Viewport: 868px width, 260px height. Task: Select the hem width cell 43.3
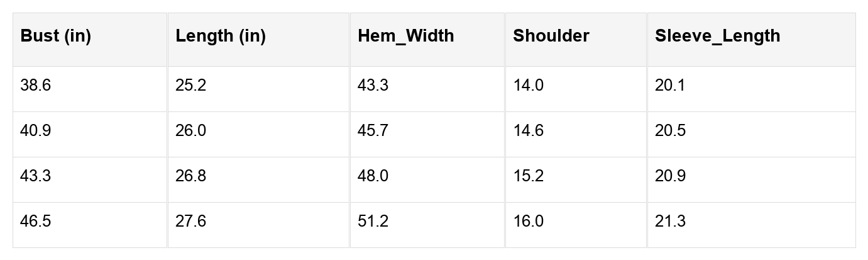click(373, 86)
